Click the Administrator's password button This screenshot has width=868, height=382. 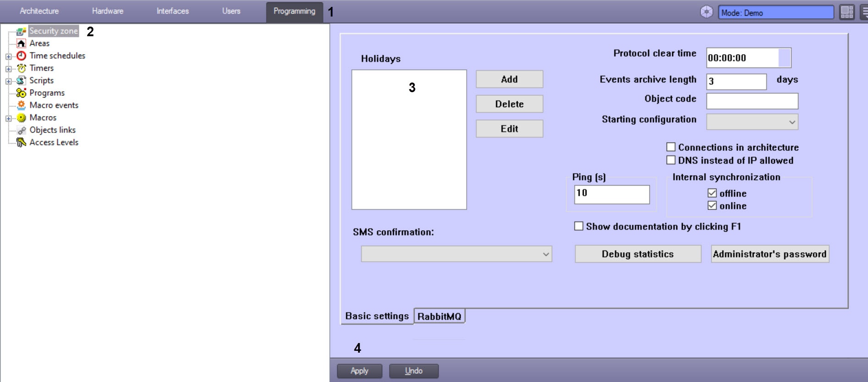[x=770, y=254]
